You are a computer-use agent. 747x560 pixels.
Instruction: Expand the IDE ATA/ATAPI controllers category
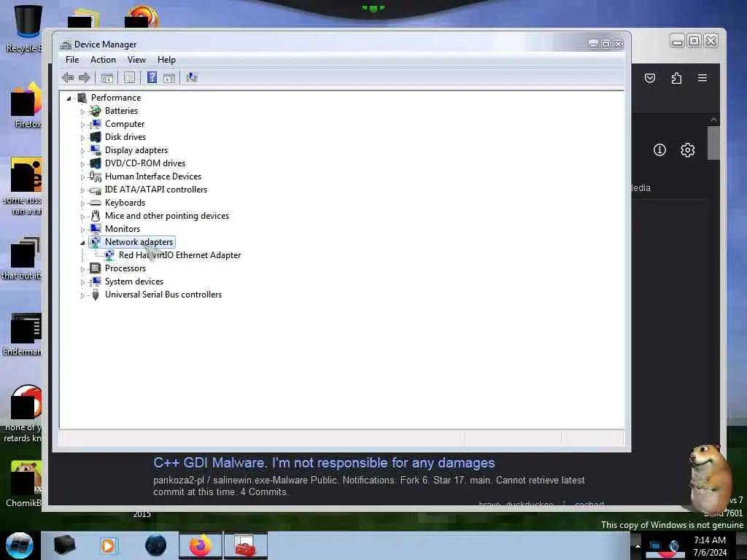(x=82, y=190)
